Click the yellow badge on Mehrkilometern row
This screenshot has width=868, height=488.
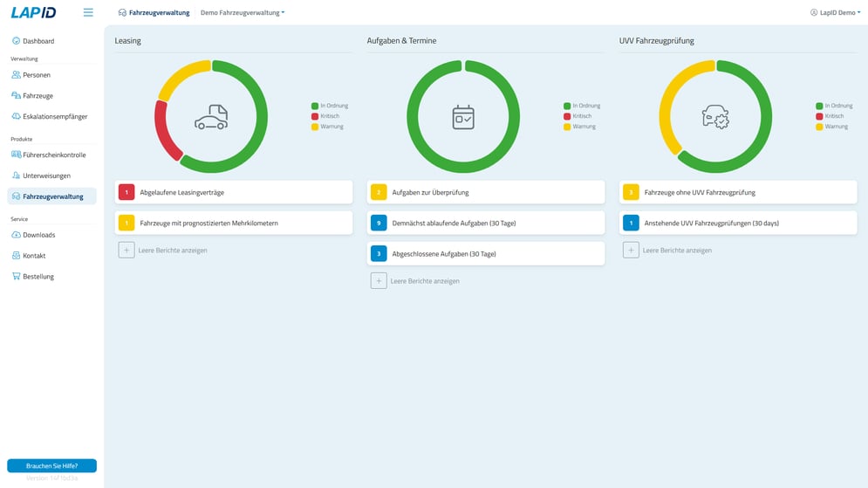point(126,223)
